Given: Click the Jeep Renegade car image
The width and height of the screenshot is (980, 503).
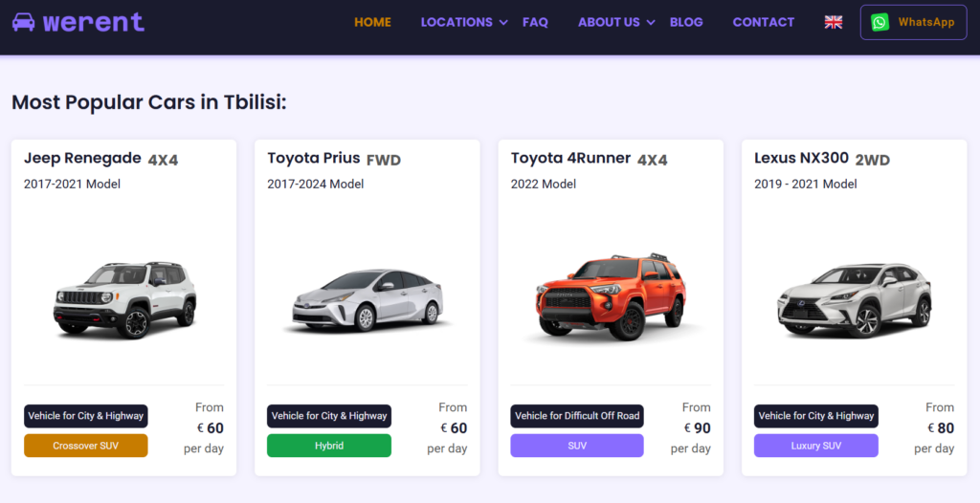Looking at the screenshot, I should tap(124, 298).
